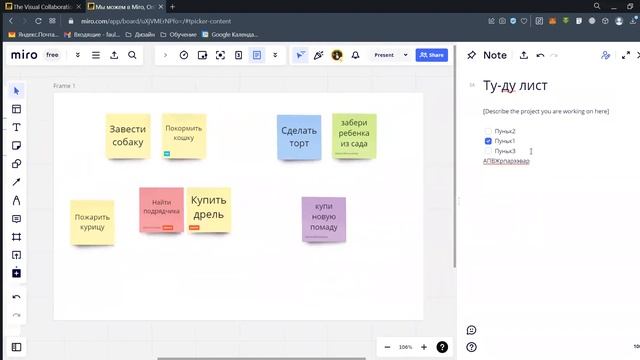
Task: Export the note with upload icon
Action: (524, 55)
